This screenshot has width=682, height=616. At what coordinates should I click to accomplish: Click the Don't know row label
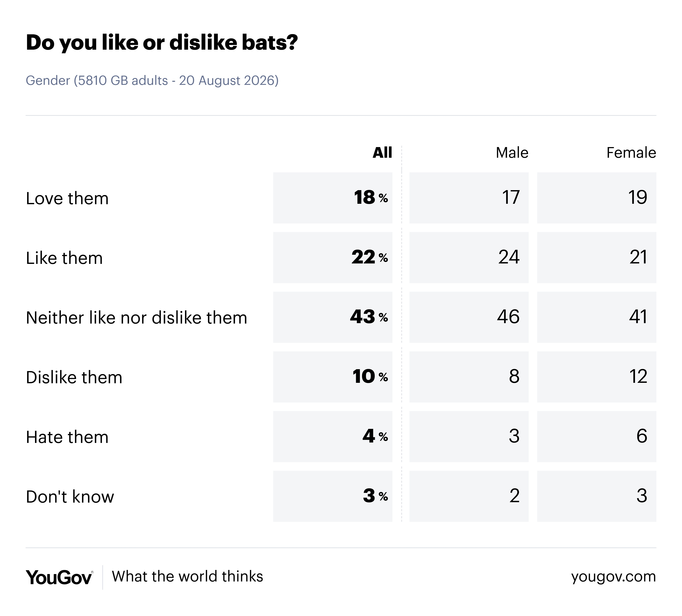[x=70, y=497]
